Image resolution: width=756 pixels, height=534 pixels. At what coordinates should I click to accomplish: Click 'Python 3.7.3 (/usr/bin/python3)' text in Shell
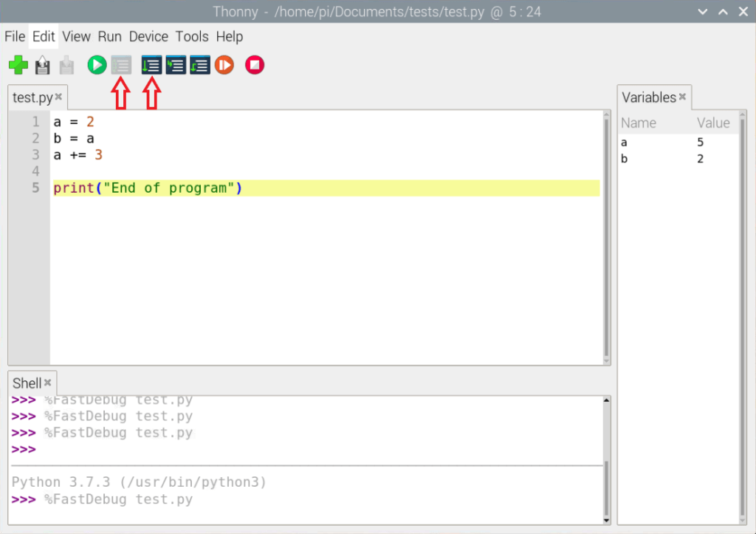[139, 482]
